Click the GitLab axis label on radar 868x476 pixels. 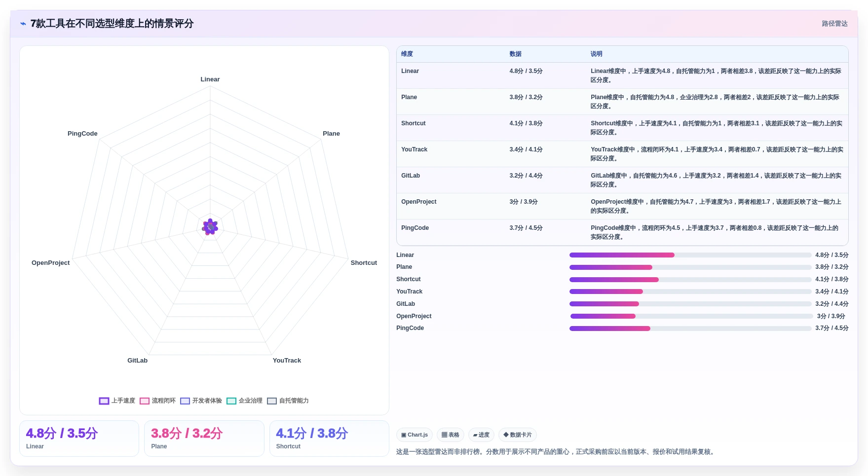[137, 361]
